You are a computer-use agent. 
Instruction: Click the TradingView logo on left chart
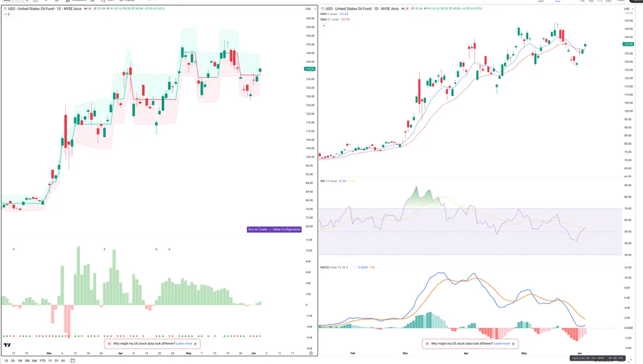pos(8,346)
